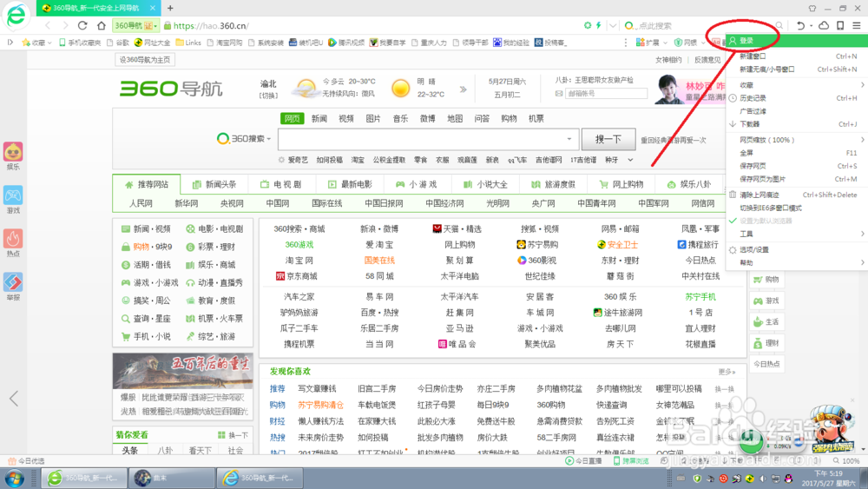The image size is (868, 489).
Task: Open a new tab with the plus icon
Action: point(170,8)
